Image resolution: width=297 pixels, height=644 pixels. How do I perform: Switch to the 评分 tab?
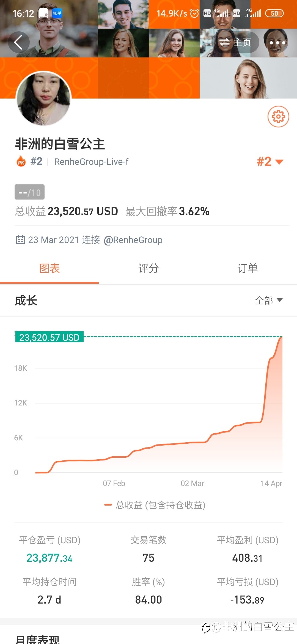click(x=148, y=268)
